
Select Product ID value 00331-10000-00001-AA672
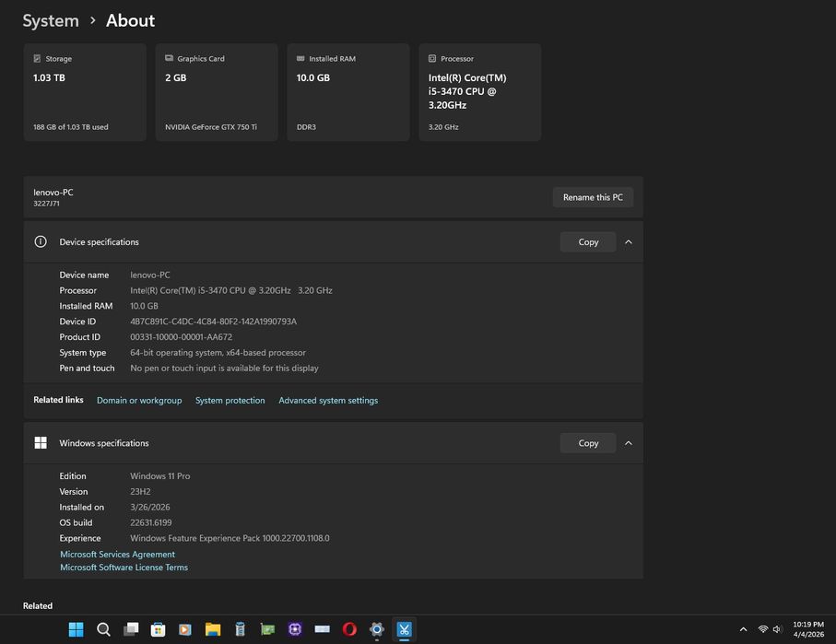click(182, 337)
